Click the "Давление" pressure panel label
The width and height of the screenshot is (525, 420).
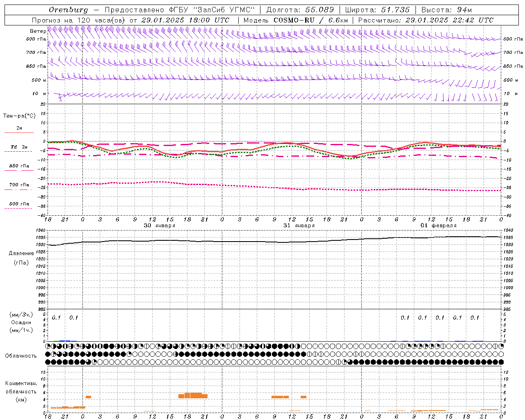tap(21, 253)
